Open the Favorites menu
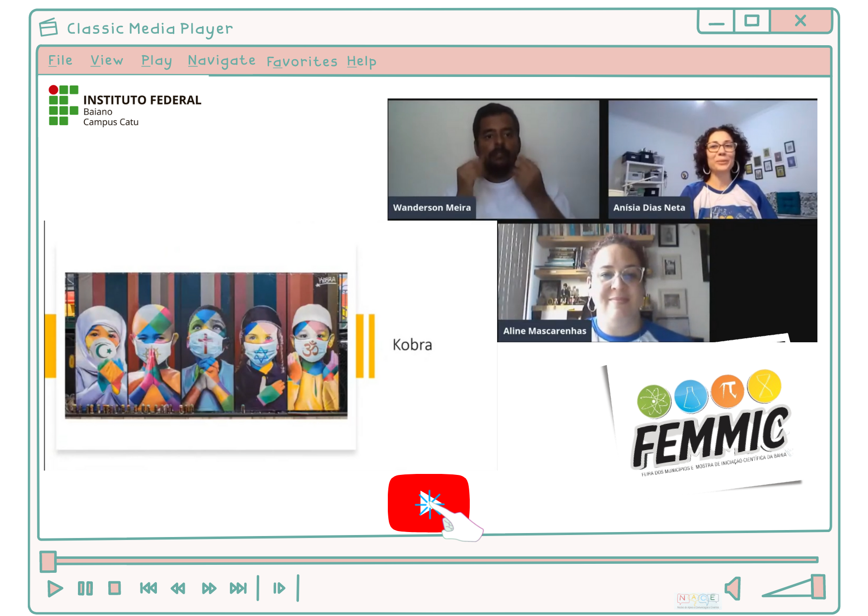868x616 pixels. tap(302, 62)
